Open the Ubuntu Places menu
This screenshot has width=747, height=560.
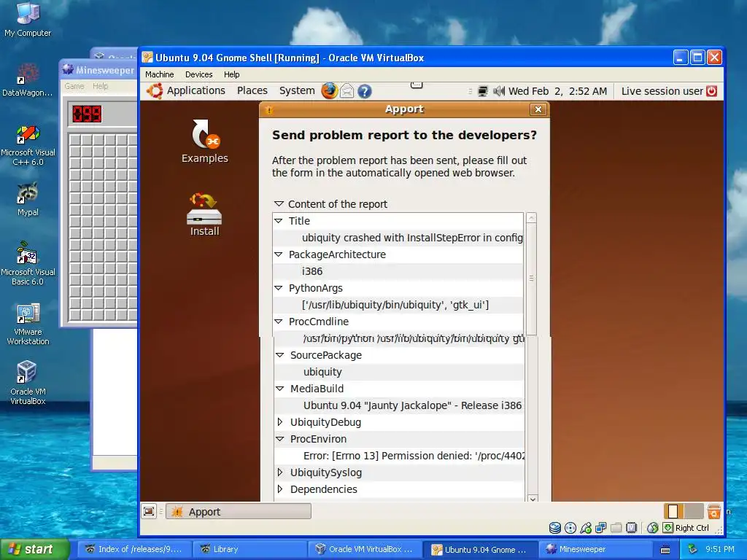[252, 90]
